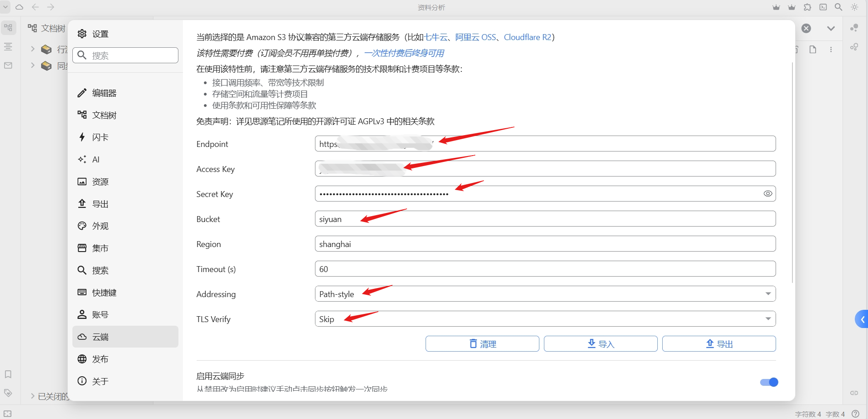The image size is (868, 419).
Task: Open the bookmark dock icon
Action: [x=8, y=374]
